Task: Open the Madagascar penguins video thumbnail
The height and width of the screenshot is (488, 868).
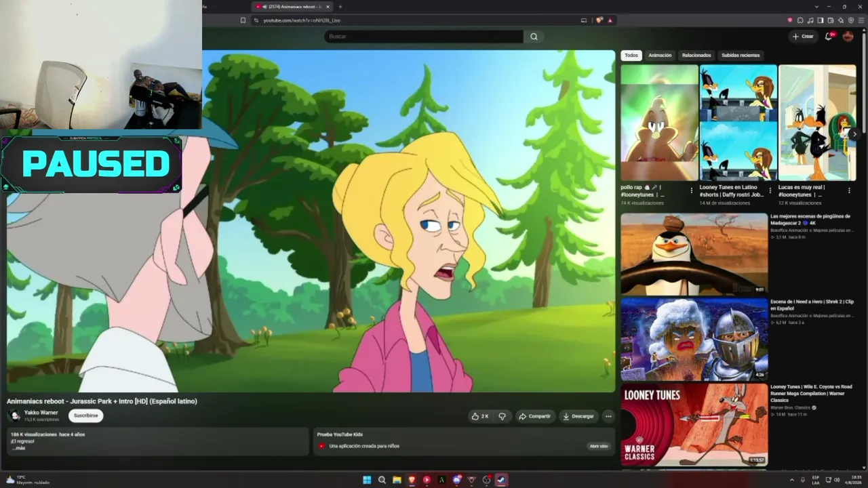Action: click(x=694, y=253)
